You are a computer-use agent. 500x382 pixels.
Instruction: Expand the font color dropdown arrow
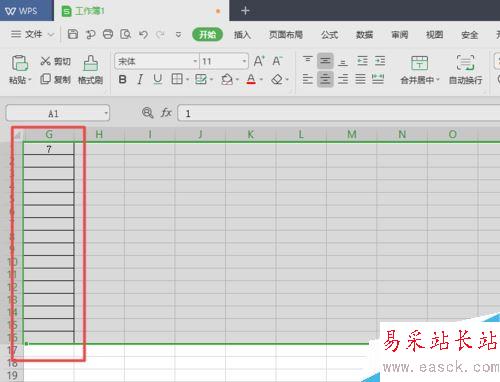click(261, 80)
